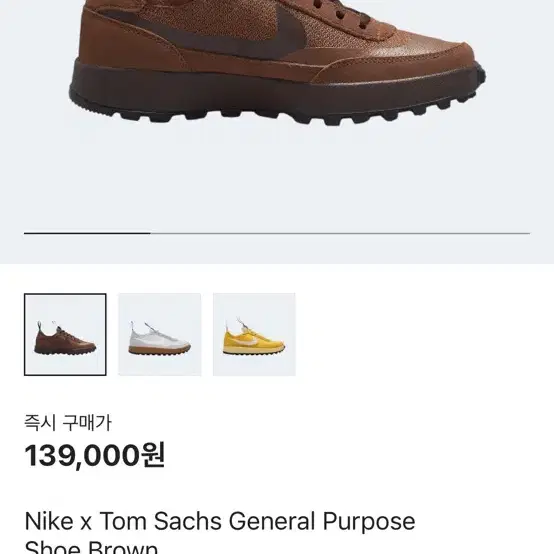554x554 pixels.
Task: Click the dark active segment of carousel indicator
Action: (x=87, y=233)
